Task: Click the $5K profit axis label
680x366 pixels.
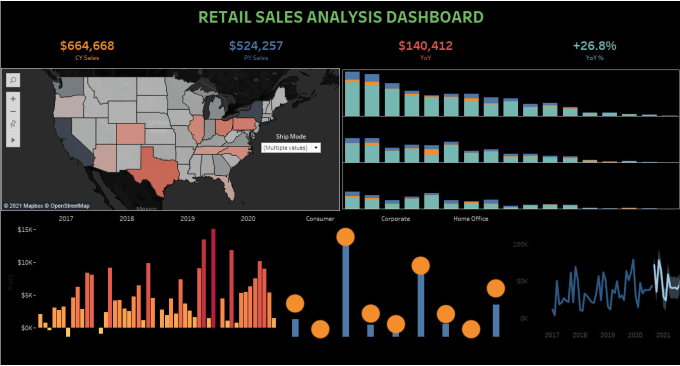Action: pos(27,295)
